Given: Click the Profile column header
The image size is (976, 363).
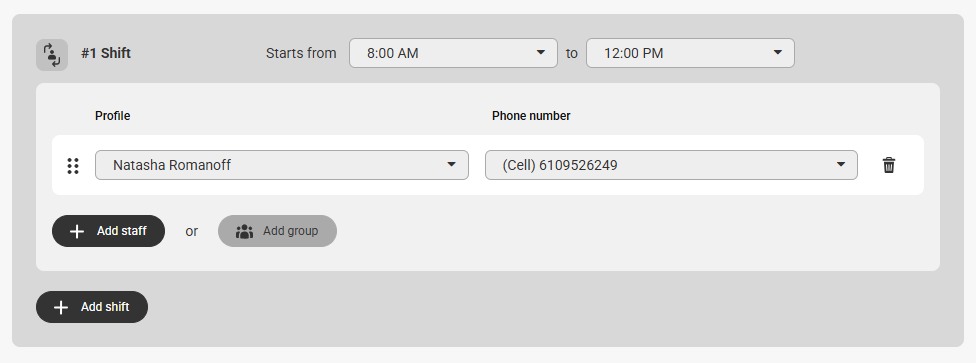Looking at the screenshot, I should point(113,116).
